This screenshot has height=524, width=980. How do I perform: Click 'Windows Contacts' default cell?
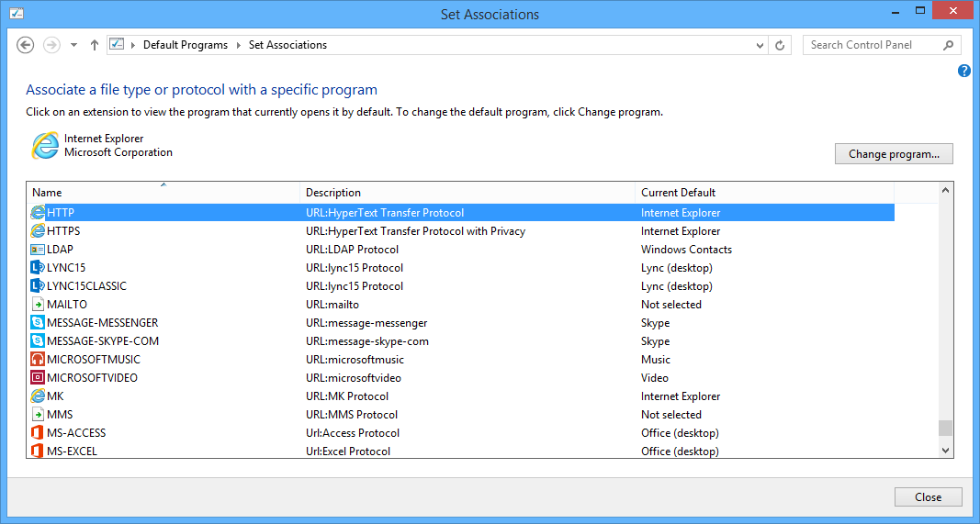click(x=686, y=250)
